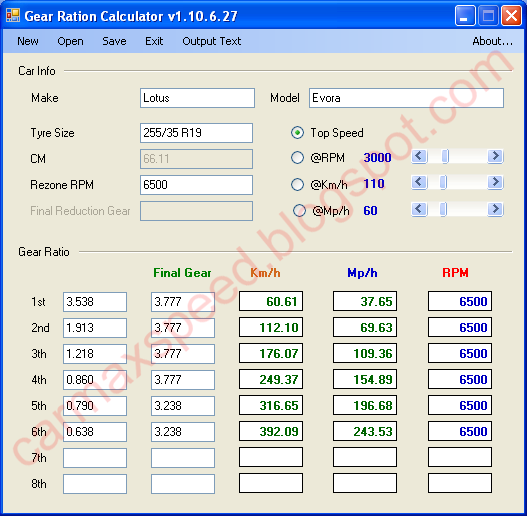
Task: Click left arrow of @Mp/h slider
Action: pos(419,209)
